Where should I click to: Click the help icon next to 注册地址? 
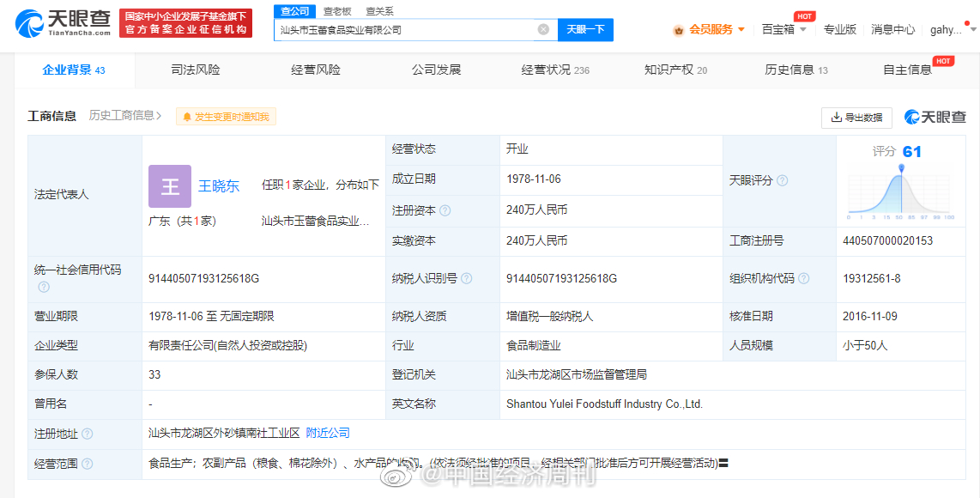88,434
